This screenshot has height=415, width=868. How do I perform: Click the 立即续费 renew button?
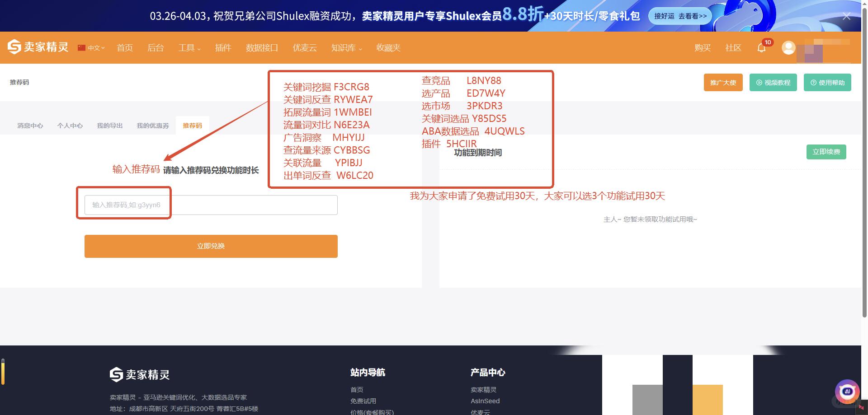pos(826,152)
